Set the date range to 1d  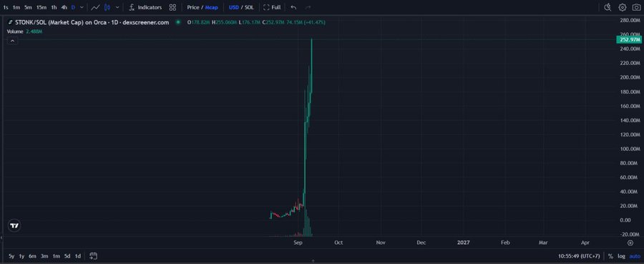coord(77,256)
